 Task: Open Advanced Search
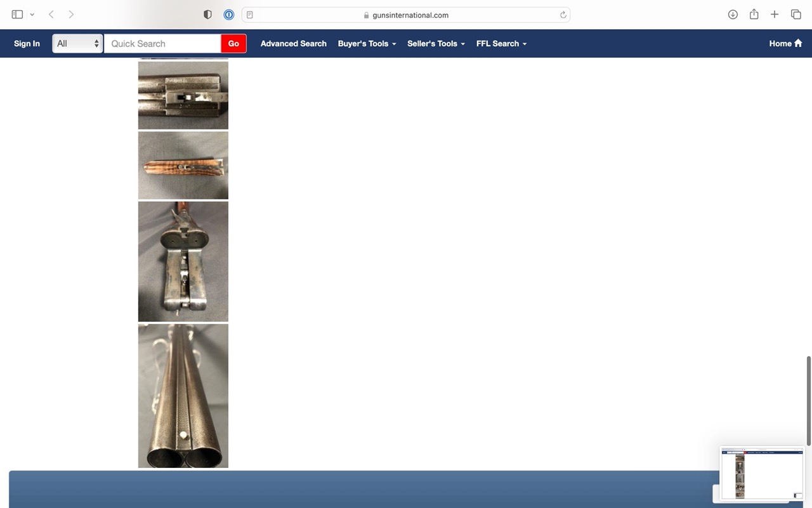point(294,43)
